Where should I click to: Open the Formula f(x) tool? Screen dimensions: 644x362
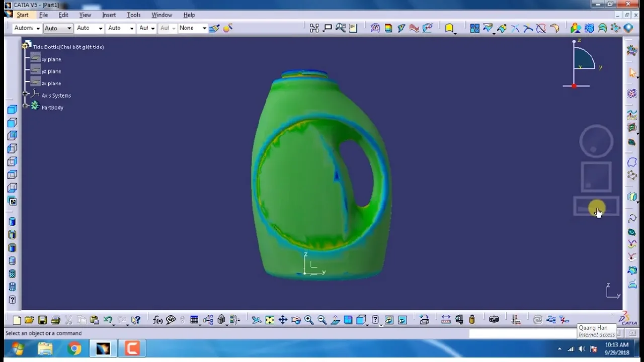[x=157, y=320]
